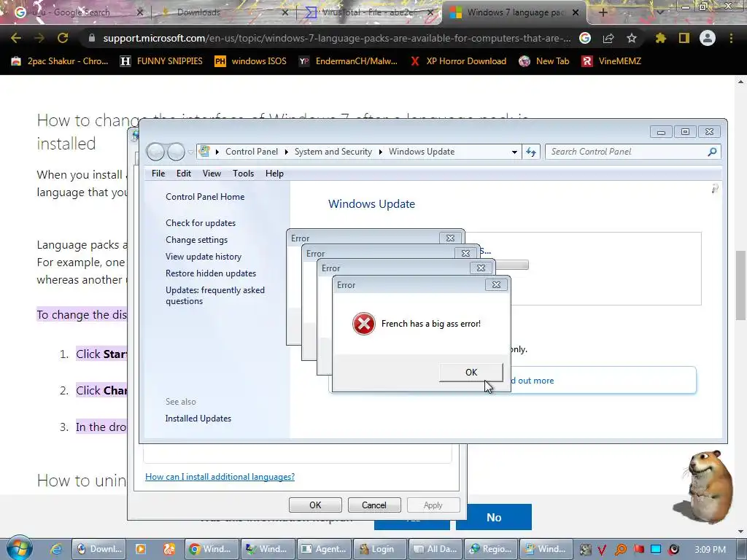This screenshot has width=747, height=560.
Task: Open Internet Explorer from taskbar
Action: (x=55, y=549)
